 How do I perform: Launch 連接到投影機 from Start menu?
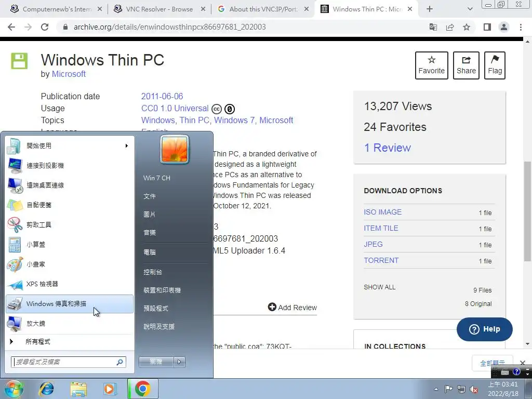click(x=70, y=166)
